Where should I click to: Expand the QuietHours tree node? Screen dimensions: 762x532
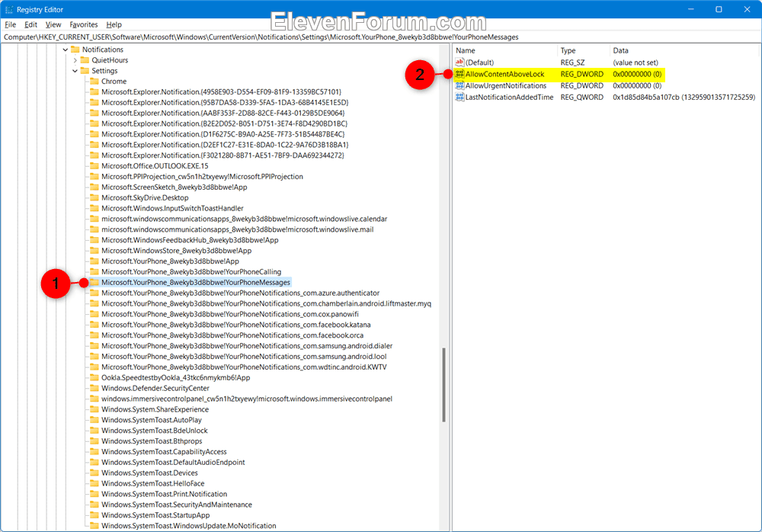coord(75,60)
